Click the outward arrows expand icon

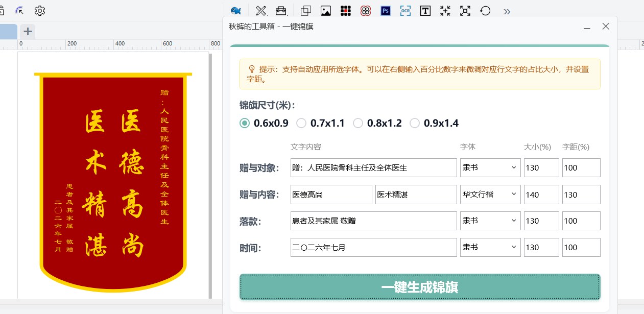point(465,11)
